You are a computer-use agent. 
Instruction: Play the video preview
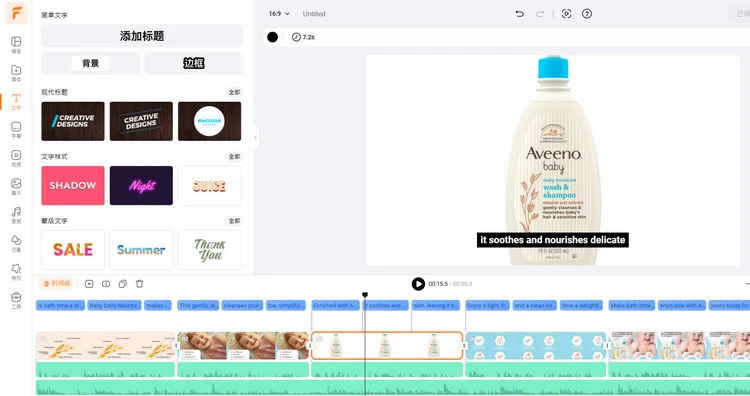pos(418,284)
